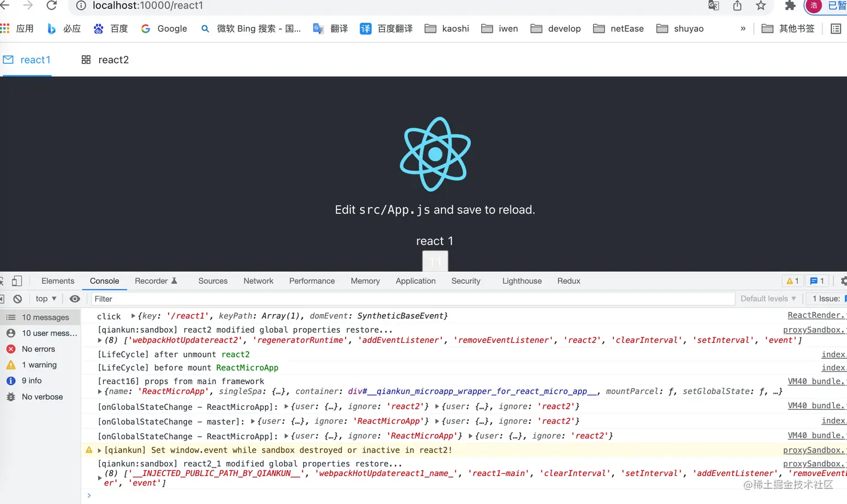The image size is (847, 504).
Task: Open the Sources panel
Action: (x=213, y=281)
